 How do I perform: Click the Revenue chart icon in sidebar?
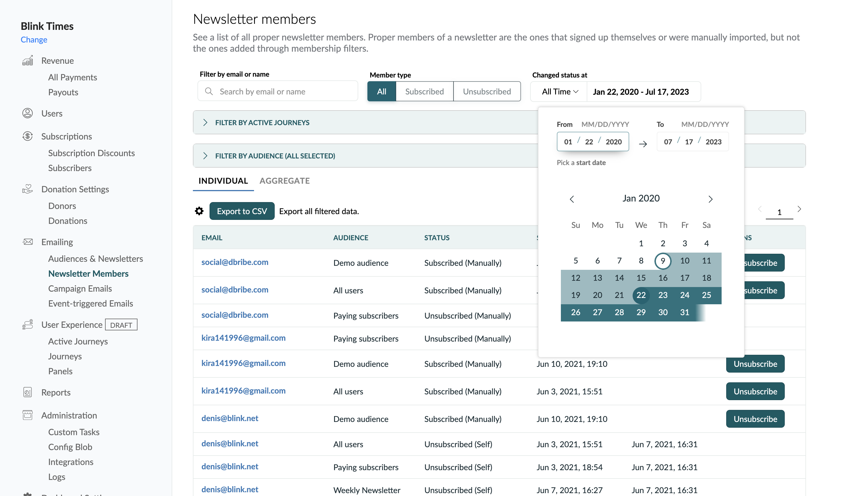(28, 61)
